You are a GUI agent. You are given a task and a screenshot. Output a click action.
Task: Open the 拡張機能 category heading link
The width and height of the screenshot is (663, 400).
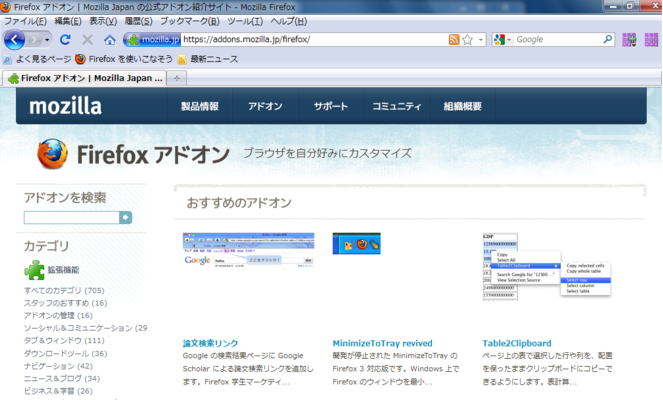point(63,270)
